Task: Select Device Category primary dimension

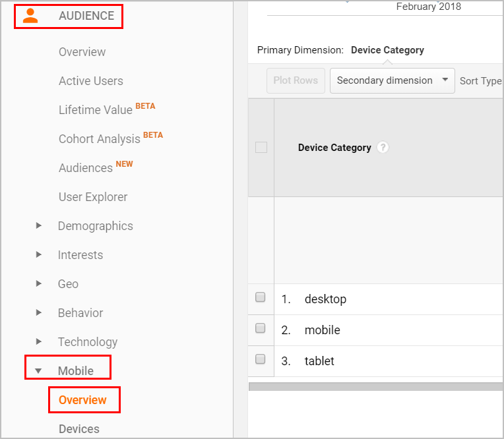Action: [387, 50]
